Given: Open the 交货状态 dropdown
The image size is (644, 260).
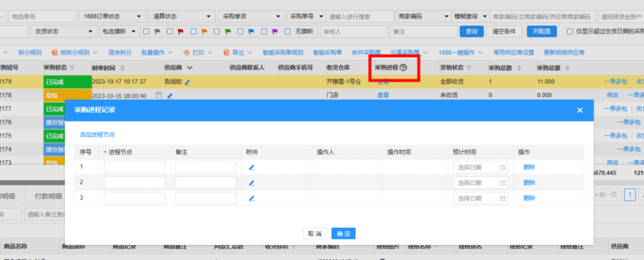Looking at the screenshot, I should click(x=63, y=31).
